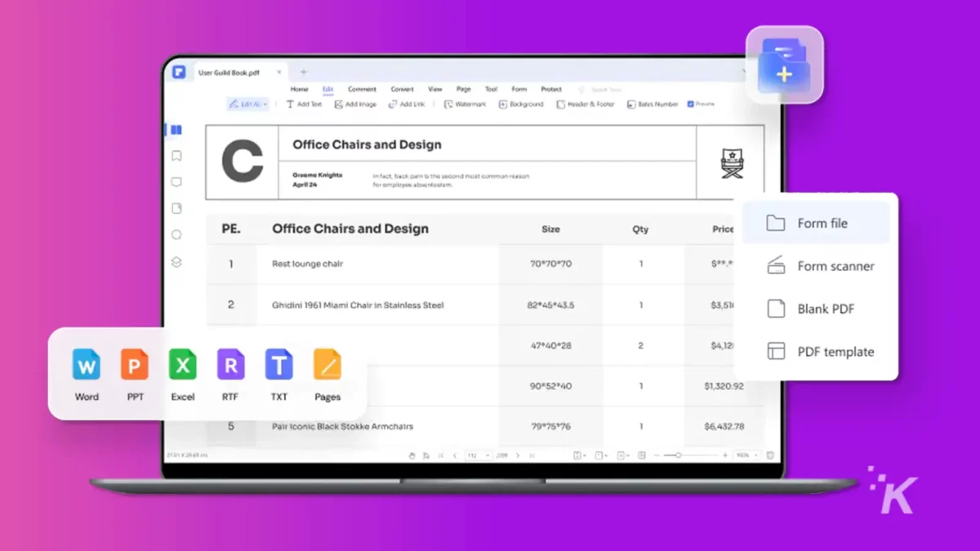
Task: Open the page view dropdown beside two-page view icon
Action: (x=624, y=455)
